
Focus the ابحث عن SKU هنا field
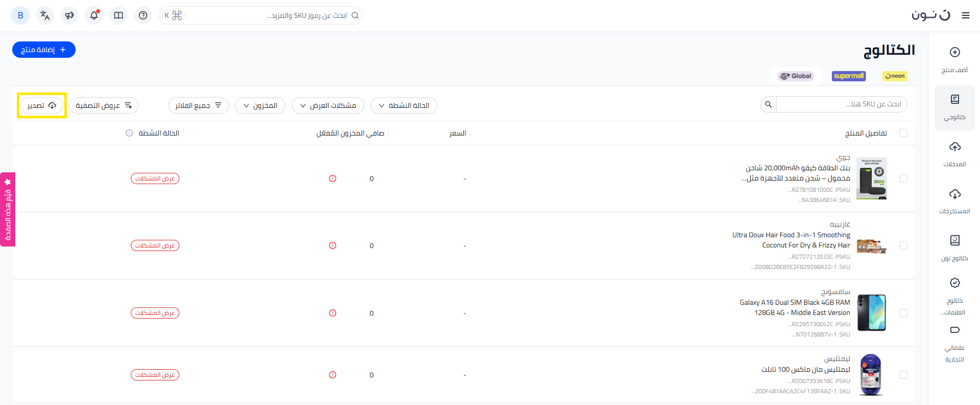[x=842, y=105]
